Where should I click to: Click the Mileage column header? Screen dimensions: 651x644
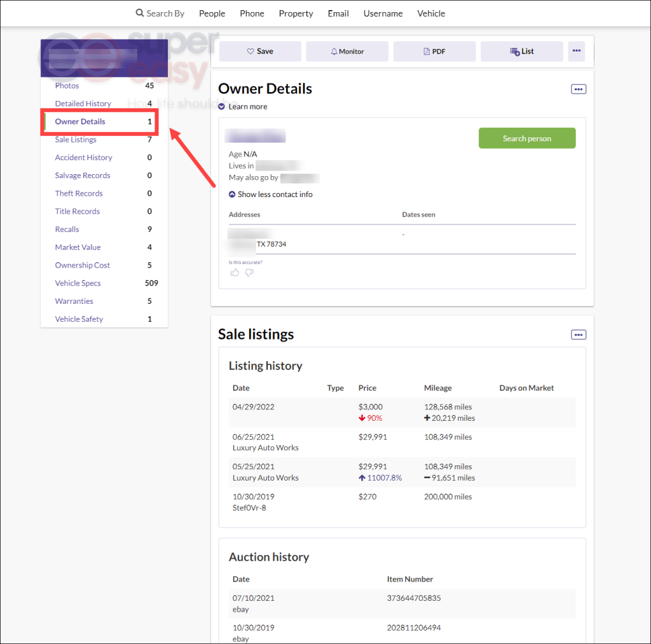point(437,388)
